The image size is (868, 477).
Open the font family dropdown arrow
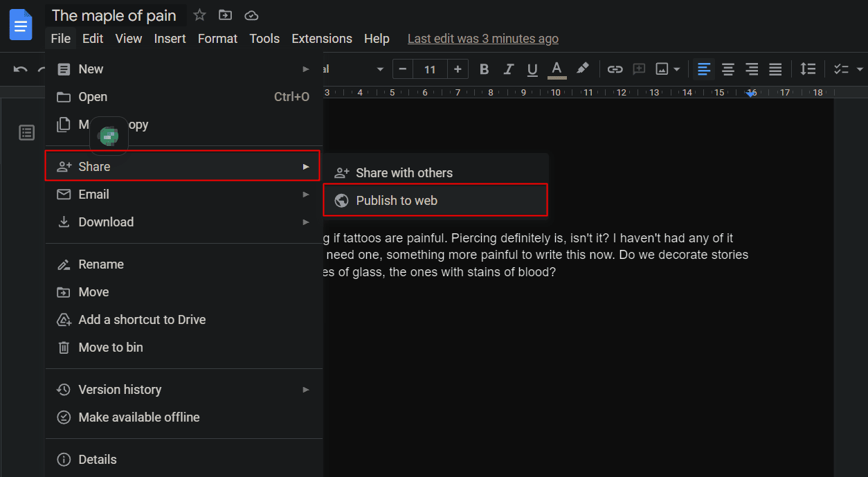(379, 69)
